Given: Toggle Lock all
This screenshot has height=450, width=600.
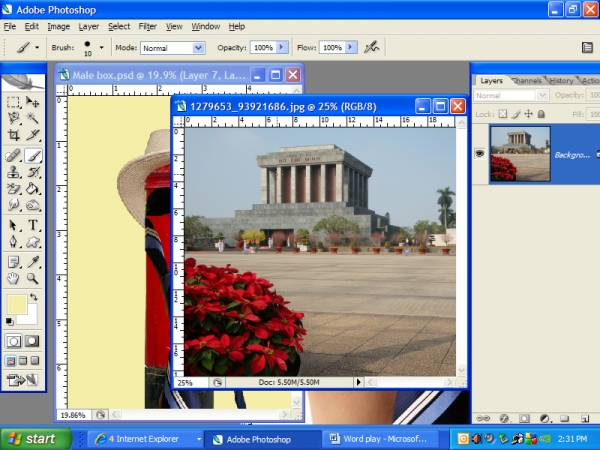Looking at the screenshot, I should click(x=541, y=114).
